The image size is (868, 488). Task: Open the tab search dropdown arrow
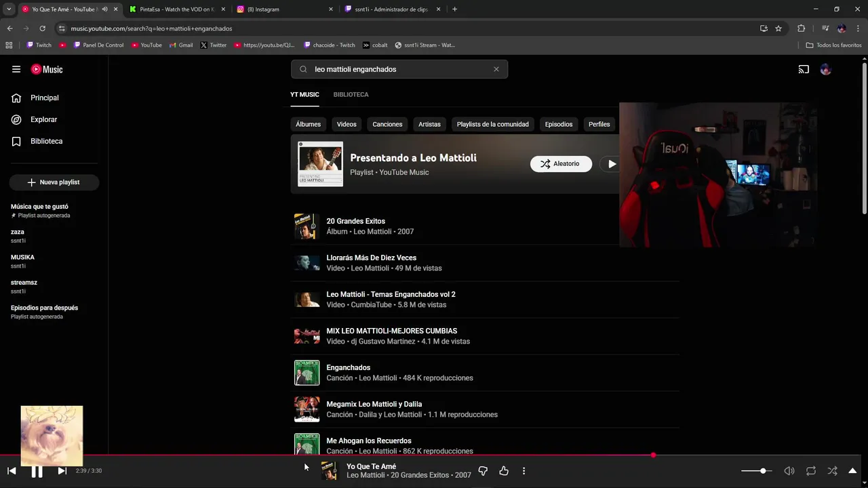click(x=9, y=9)
